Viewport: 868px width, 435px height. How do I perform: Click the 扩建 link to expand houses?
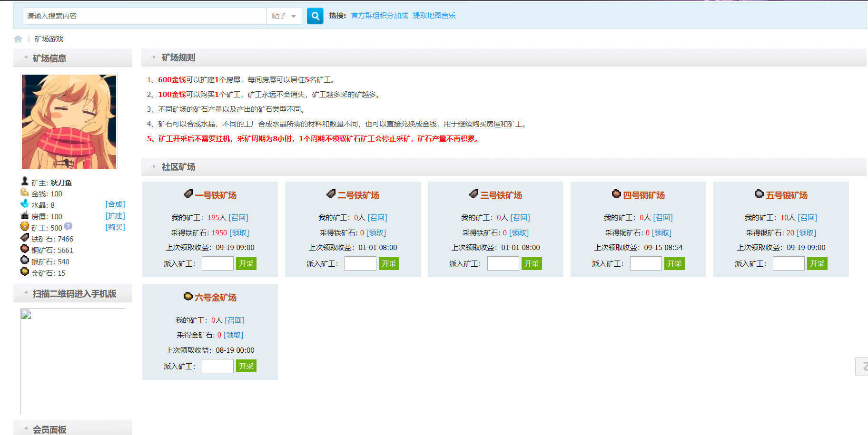click(x=115, y=216)
